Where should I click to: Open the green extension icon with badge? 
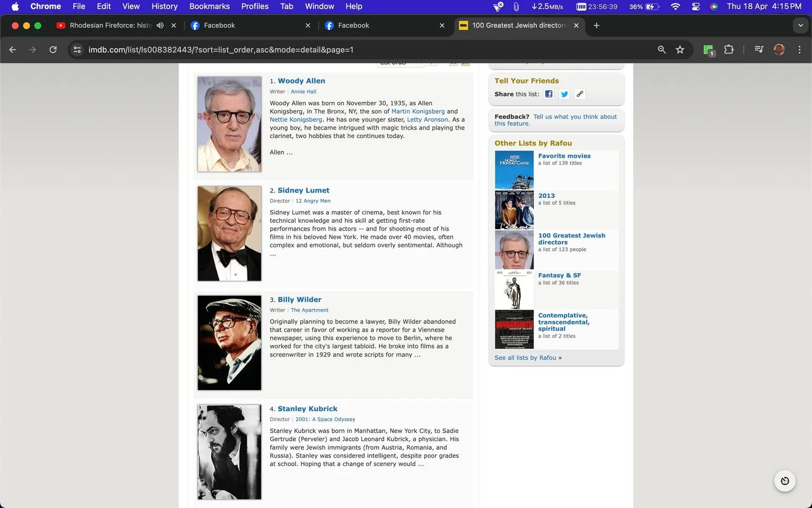[708, 50]
